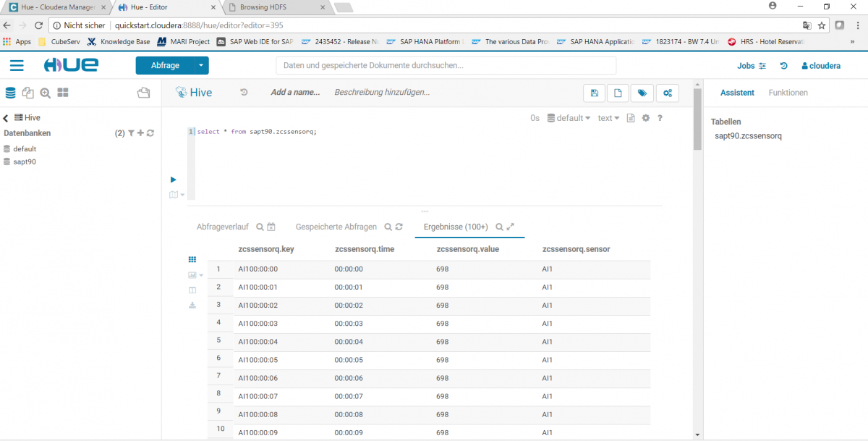The image size is (868, 441).
Task: Open the Funktionen panel on the right
Action: click(x=788, y=92)
